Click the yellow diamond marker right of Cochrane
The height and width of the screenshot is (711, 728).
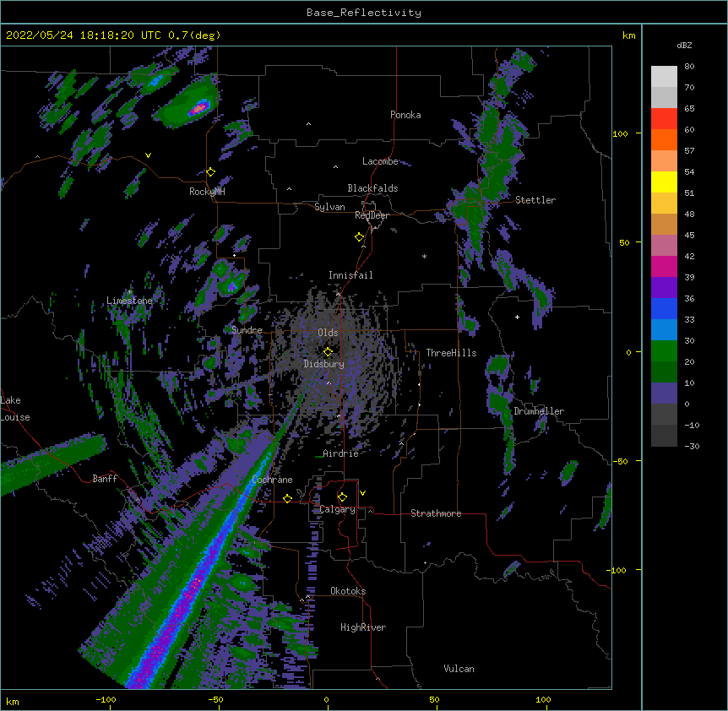coord(287,498)
